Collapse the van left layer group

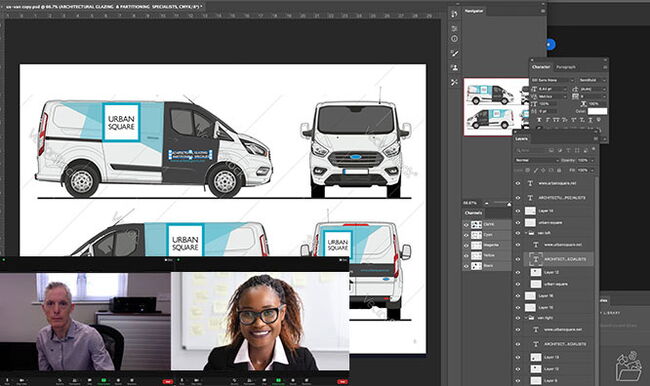pyautogui.click(x=526, y=233)
